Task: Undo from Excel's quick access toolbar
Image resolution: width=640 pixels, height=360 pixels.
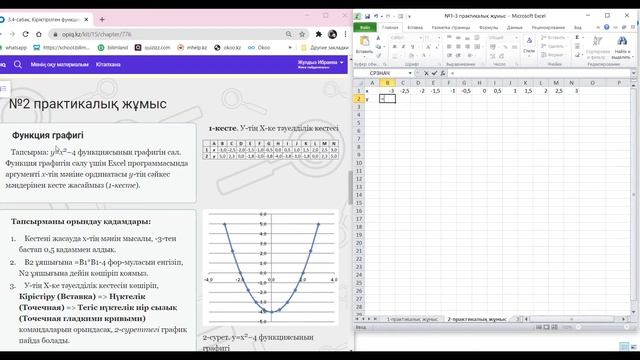Action: point(376,16)
